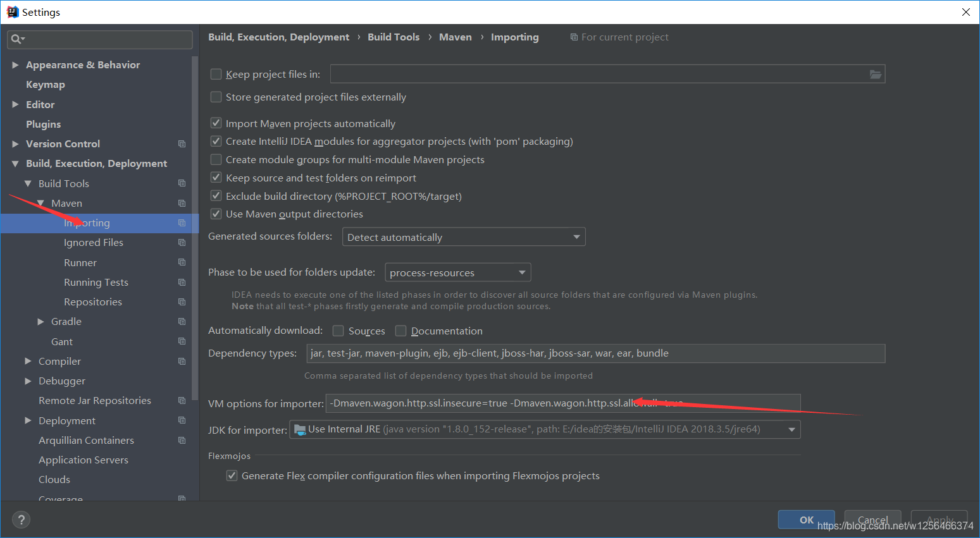Click project-level icon beside Remote Jar Repositories
Image resolution: width=980 pixels, height=538 pixels.
182,400
